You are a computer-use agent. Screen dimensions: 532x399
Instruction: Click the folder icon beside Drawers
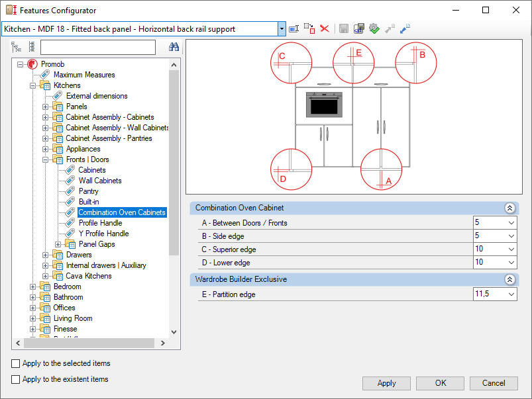(58, 255)
